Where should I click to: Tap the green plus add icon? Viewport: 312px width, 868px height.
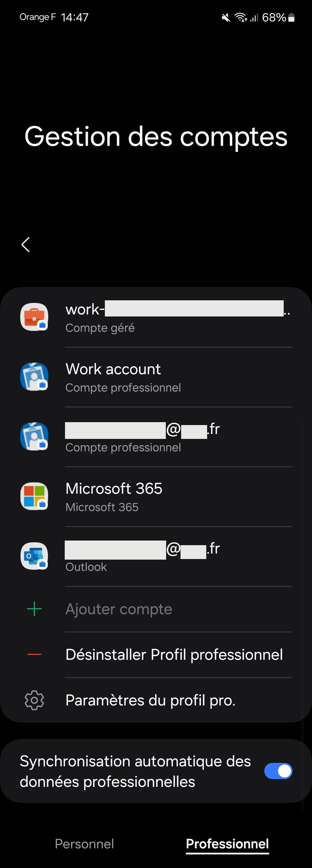tap(34, 609)
